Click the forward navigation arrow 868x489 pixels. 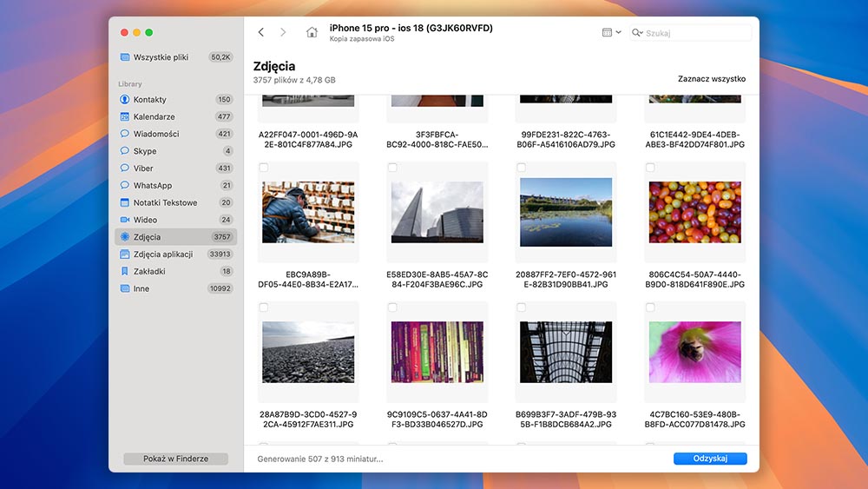pyautogui.click(x=283, y=32)
